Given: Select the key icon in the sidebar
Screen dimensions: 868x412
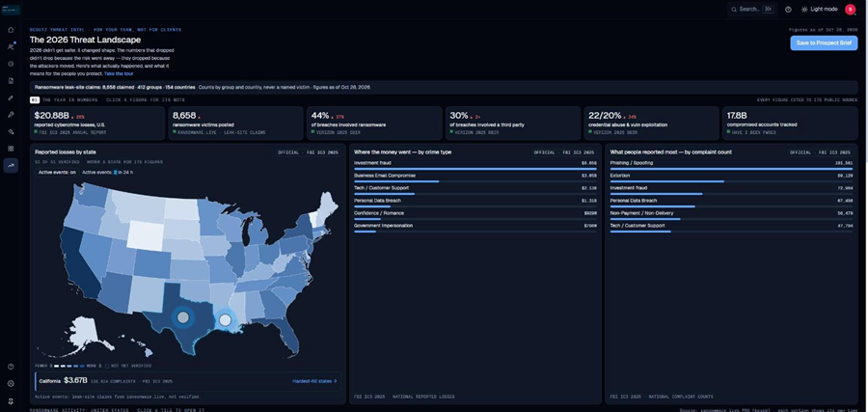Looking at the screenshot, I should pyautogui.click(x=11, y=115).
